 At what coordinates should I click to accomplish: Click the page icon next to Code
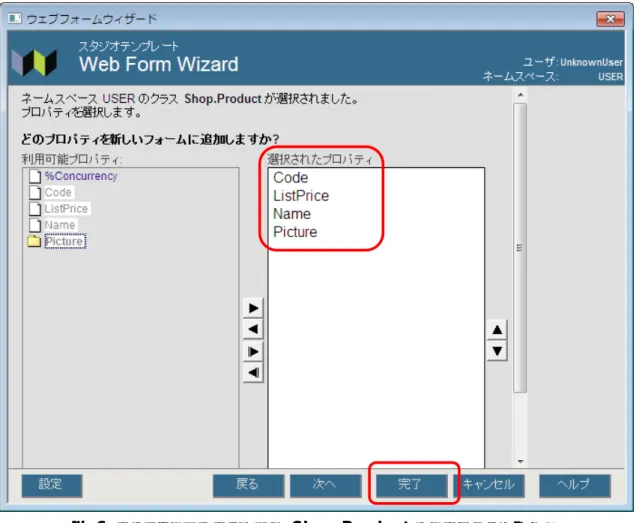(x=35, y=192)
